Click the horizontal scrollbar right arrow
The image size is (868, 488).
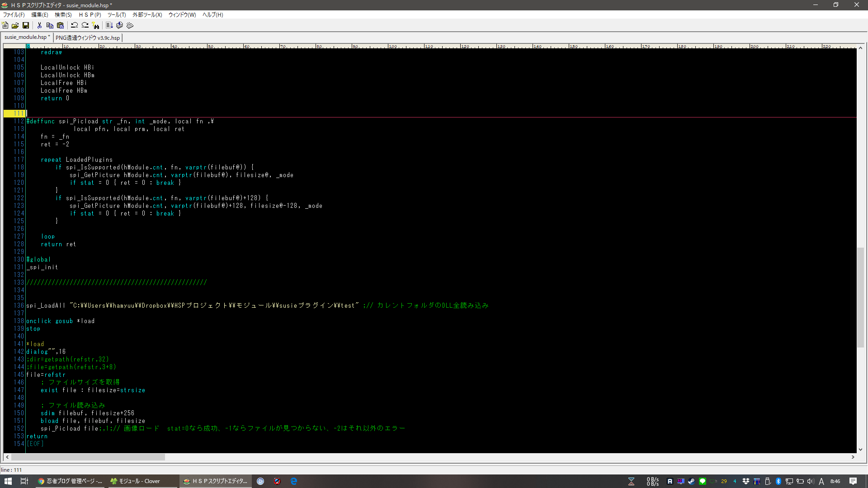coord(853,457)
